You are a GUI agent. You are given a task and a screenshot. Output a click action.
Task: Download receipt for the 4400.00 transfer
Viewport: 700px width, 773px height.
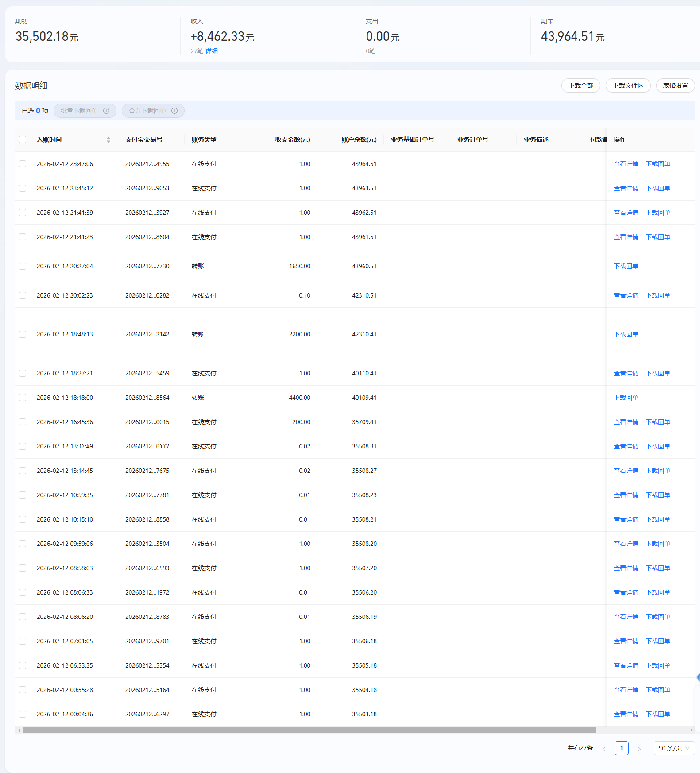(x=626, y=398)
